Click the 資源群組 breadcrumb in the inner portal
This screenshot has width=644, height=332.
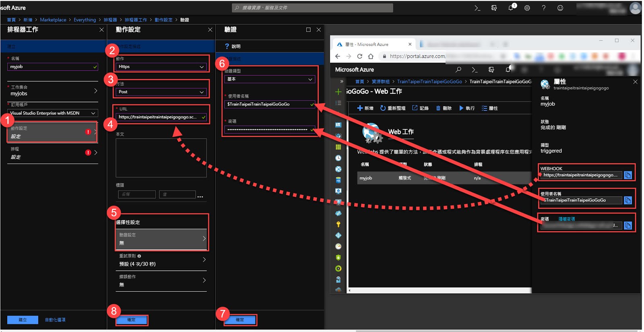(380, 81)
